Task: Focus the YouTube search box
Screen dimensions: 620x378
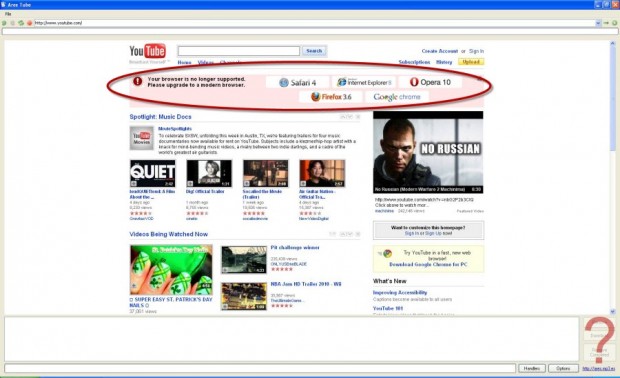Action: [239, 51]
